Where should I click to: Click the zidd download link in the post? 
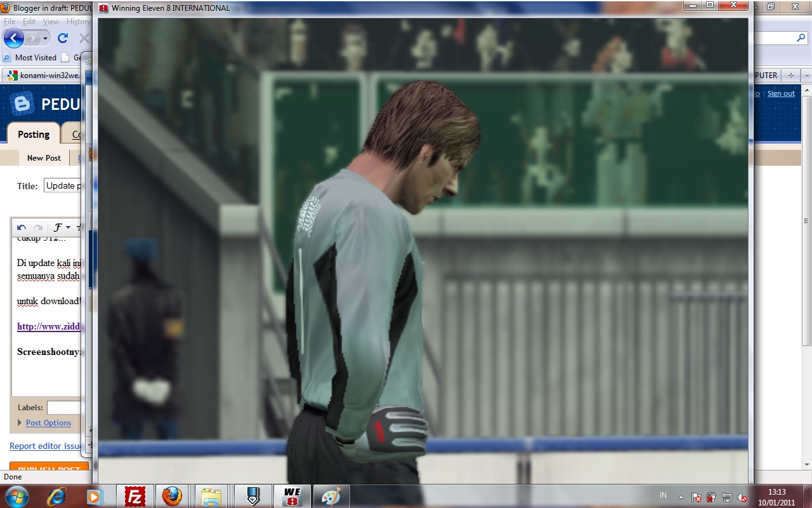click(49, 326)
